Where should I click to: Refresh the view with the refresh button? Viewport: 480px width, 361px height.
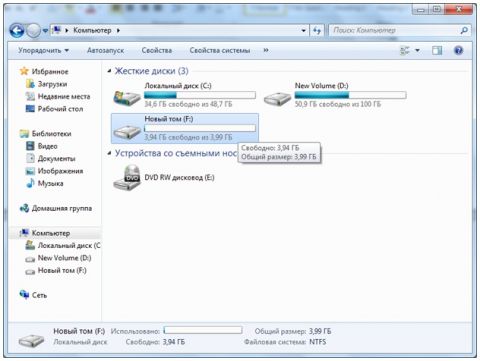[317, 31]
